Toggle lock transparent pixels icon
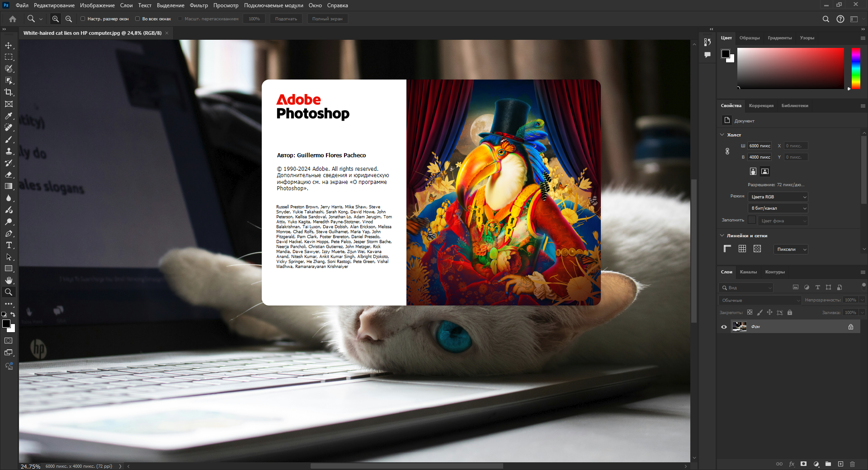 [750, 312]
